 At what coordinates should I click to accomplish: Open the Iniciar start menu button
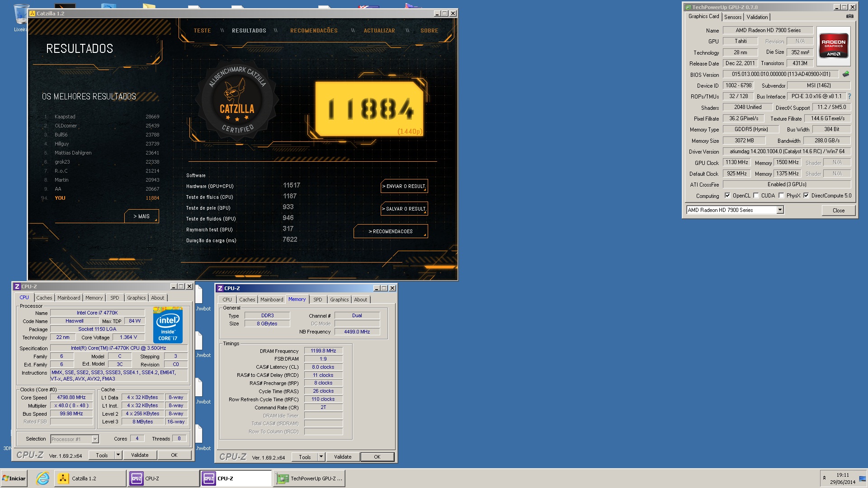[x=14, y=479]
